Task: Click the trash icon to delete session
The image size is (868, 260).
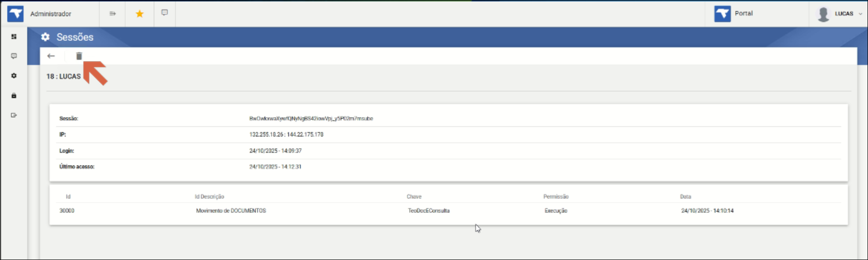Action: click(79, 56)
